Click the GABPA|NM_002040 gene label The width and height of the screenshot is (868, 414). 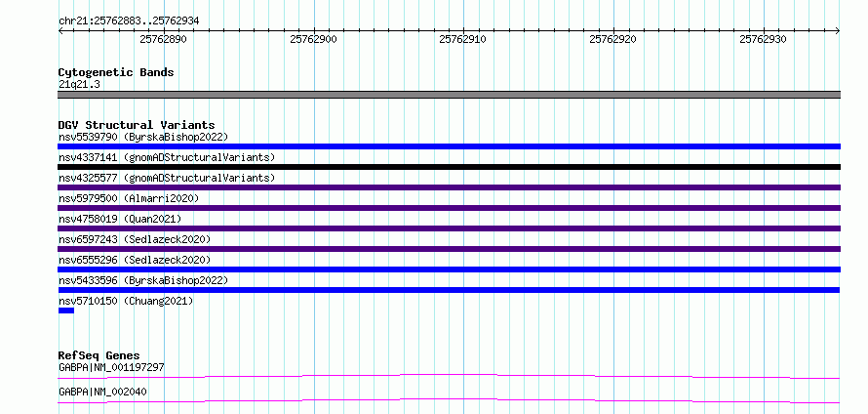102,392
